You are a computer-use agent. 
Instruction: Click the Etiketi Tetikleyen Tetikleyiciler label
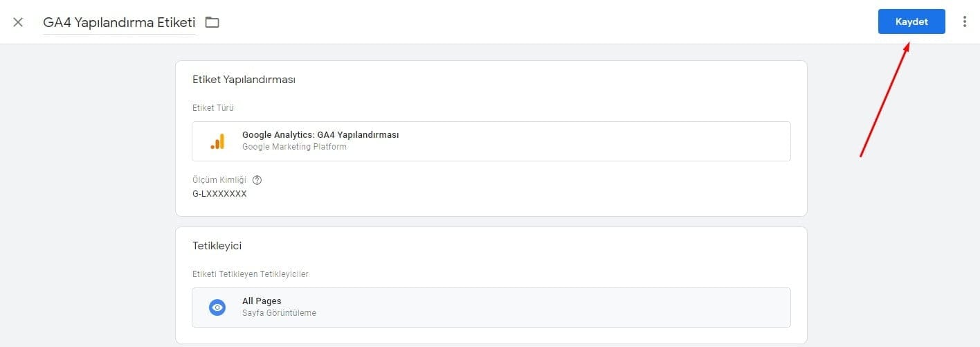tap(251, 274)
